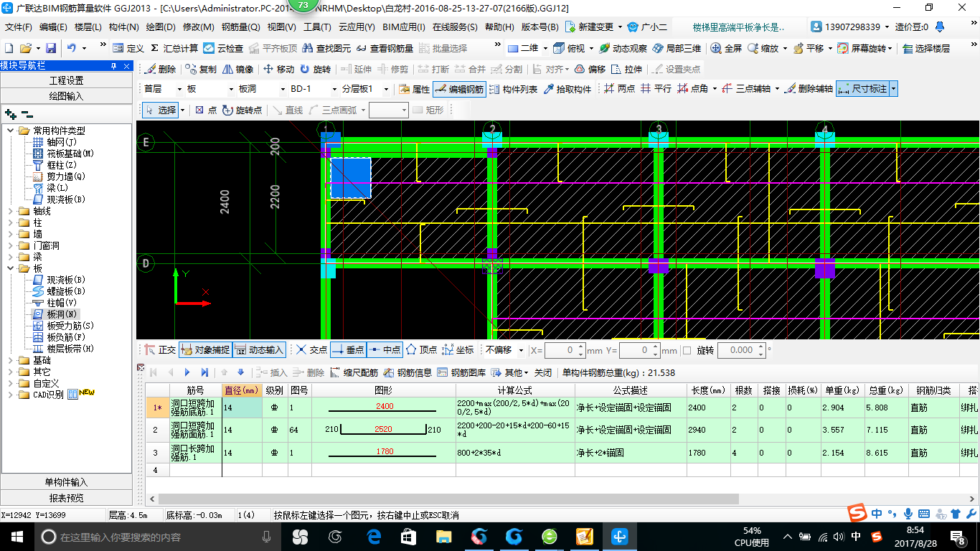Select 两点 two-point auxiliary axis tool
The height and width of the screenshot is (551, 980).
point(620,89)
